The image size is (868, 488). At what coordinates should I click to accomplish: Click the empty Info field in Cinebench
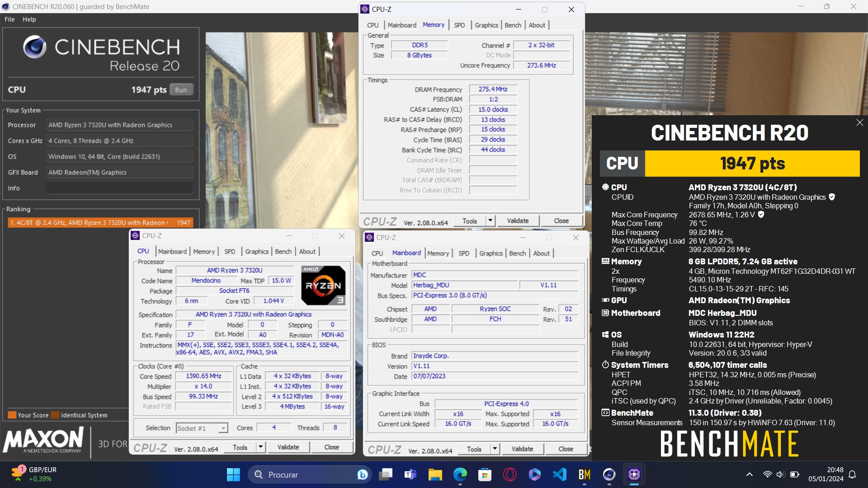[119, 188]
